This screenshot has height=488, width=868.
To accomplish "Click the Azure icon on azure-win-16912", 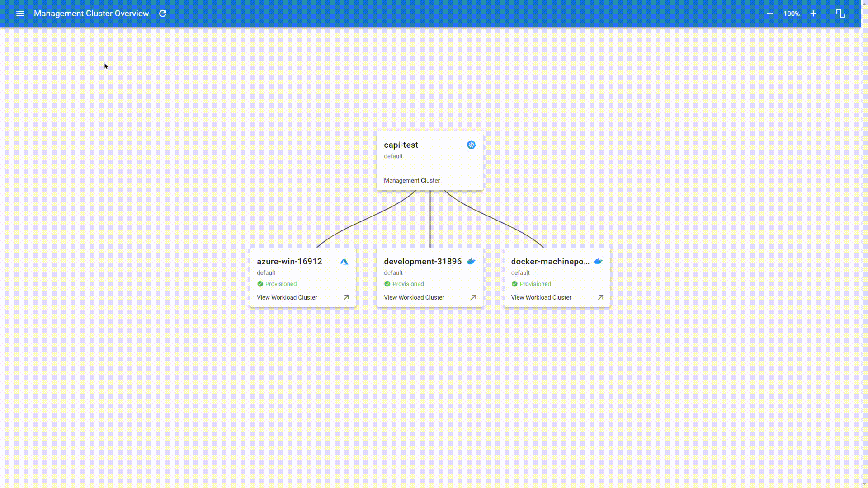I will pyautogui.click(x=344, y=262).
